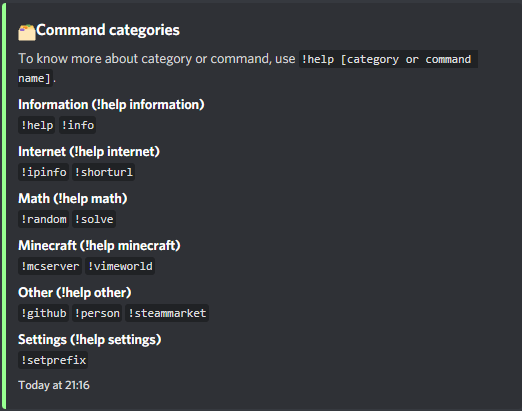Click the !shorturl command tag

pyautogui.click(x=104, y=172)
